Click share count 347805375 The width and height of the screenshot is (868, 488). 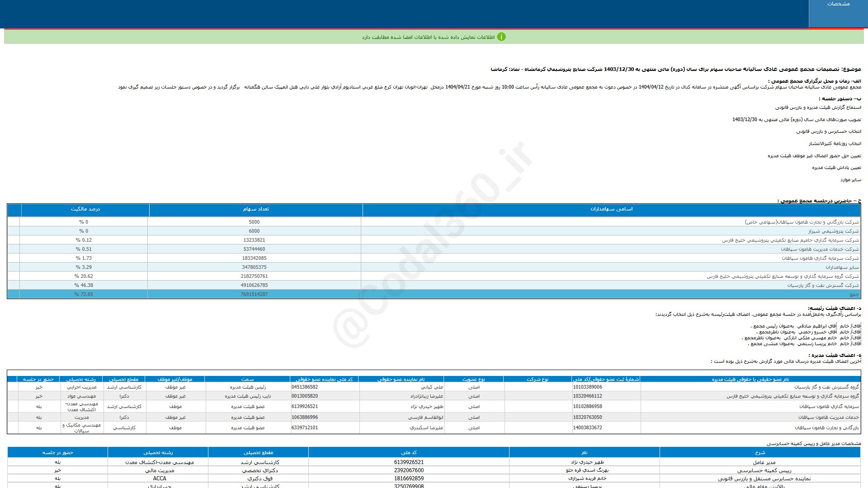pos(254,267)
